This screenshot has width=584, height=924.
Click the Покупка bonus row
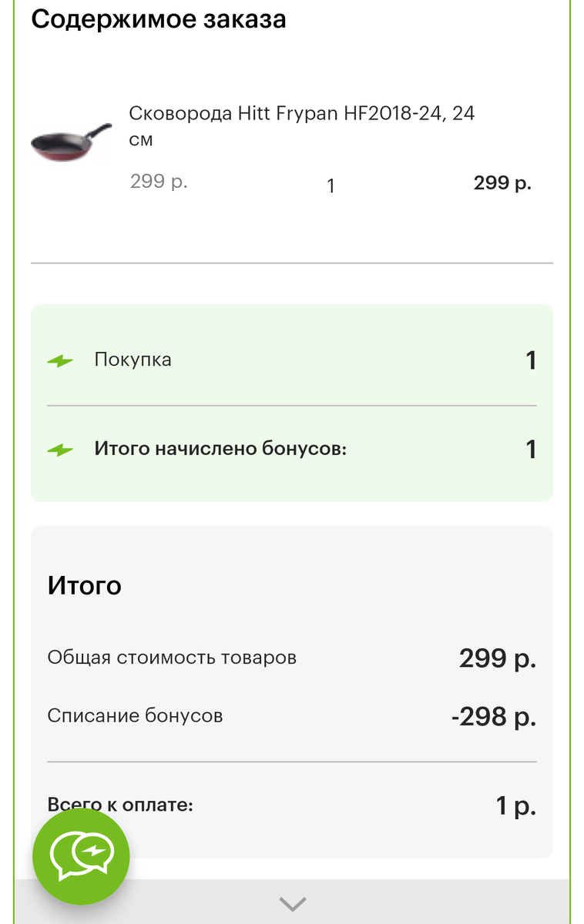click(133, 357)
